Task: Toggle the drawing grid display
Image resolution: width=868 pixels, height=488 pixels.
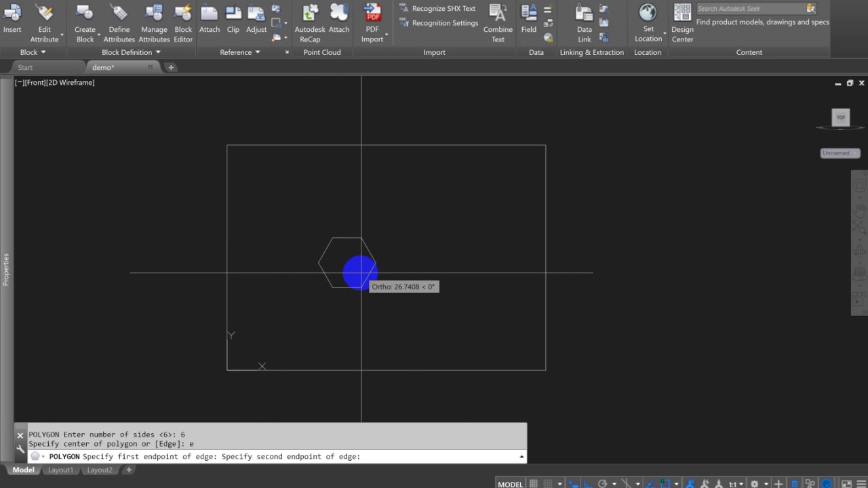Action: 533,483
